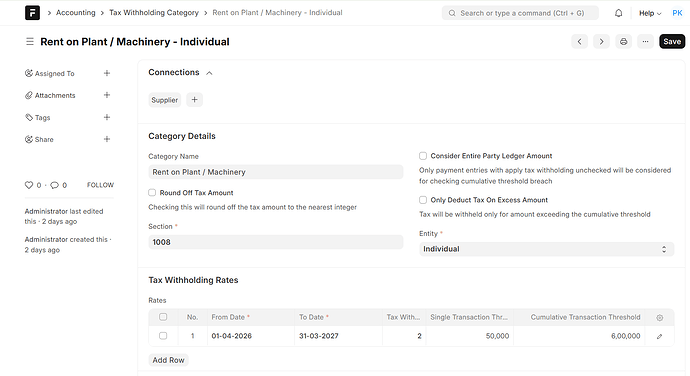Screen dimensions: 690x376
Task: Toggle the sidebar hamburger menu
Action: (x=30, y=41)
